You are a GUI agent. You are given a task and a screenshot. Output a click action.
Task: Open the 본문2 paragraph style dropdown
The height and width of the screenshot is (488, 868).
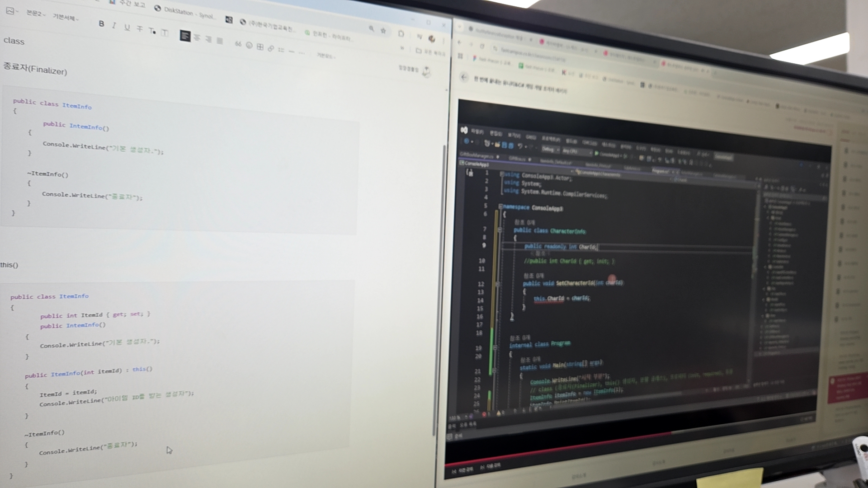[35, 14]
